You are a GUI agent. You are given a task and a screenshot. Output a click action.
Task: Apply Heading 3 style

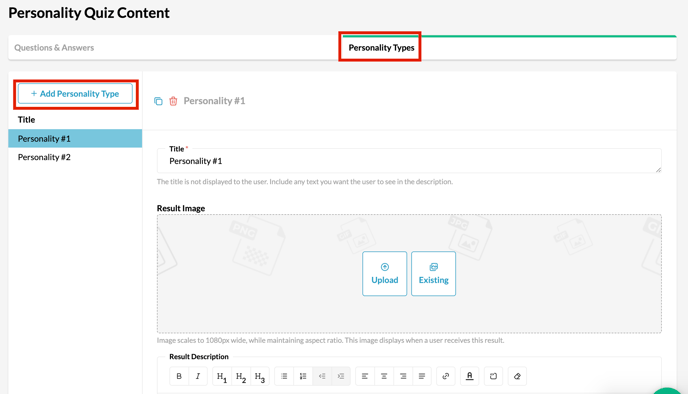point(259,376)
